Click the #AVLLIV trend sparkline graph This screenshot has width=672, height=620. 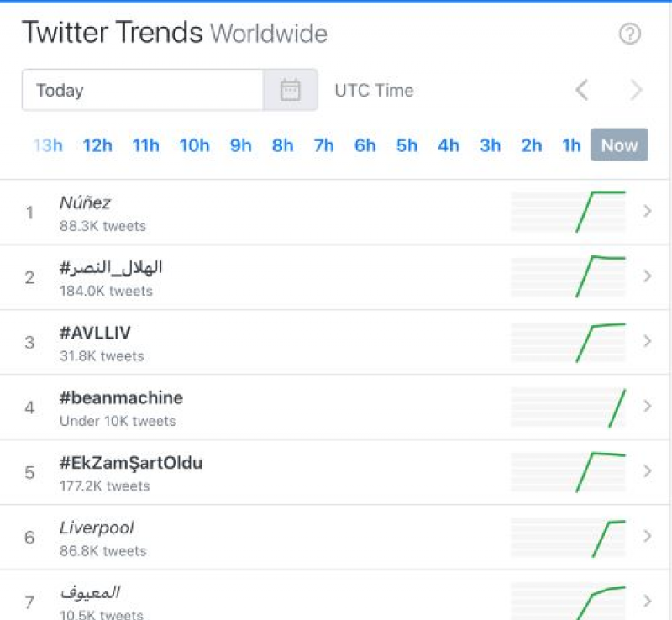click(x=568, y=341)
